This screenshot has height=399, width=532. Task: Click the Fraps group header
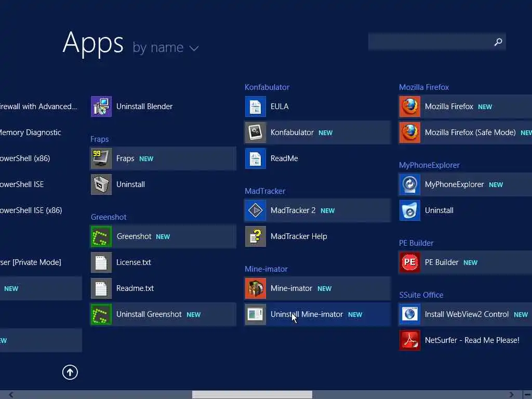tap(99, 139)
